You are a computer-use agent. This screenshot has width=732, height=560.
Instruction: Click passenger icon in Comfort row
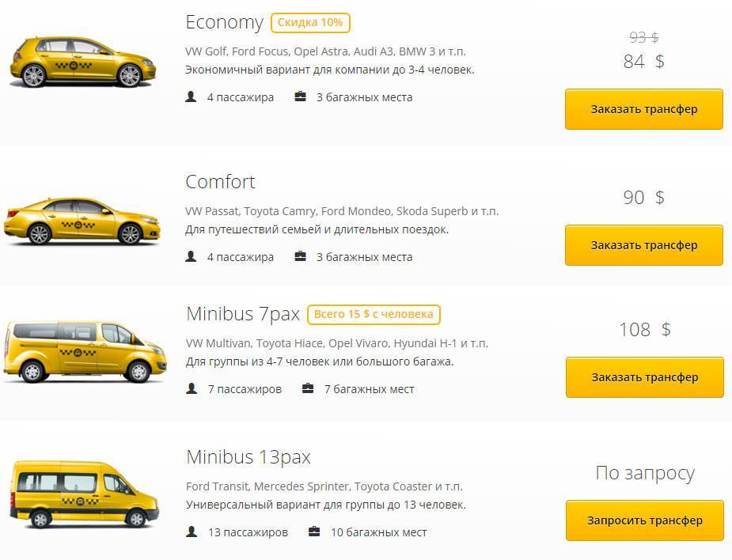[x=191, y=256]
